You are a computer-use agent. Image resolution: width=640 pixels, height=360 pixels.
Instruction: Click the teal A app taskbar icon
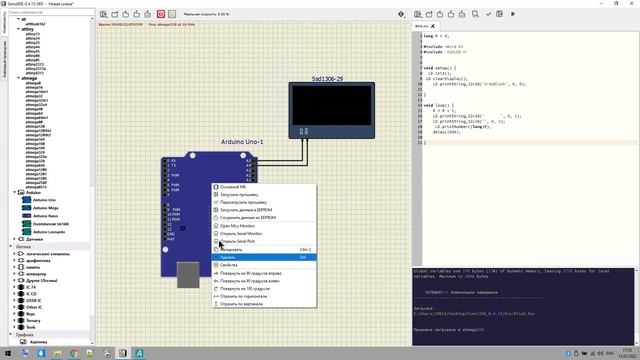point(139,353)
